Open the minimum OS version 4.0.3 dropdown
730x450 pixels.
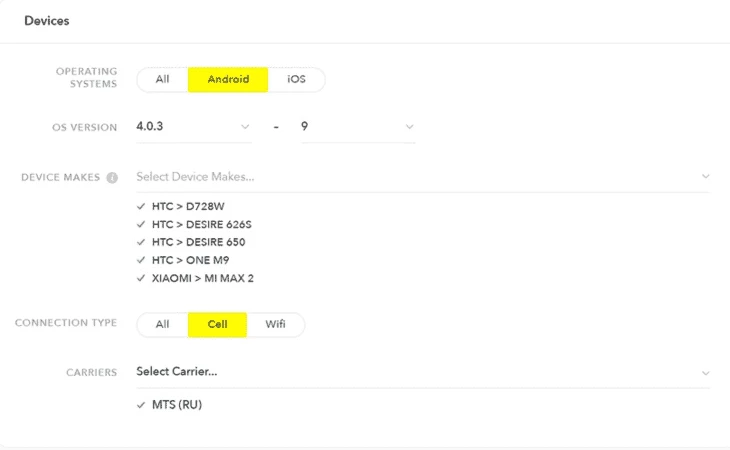[194, 127]
